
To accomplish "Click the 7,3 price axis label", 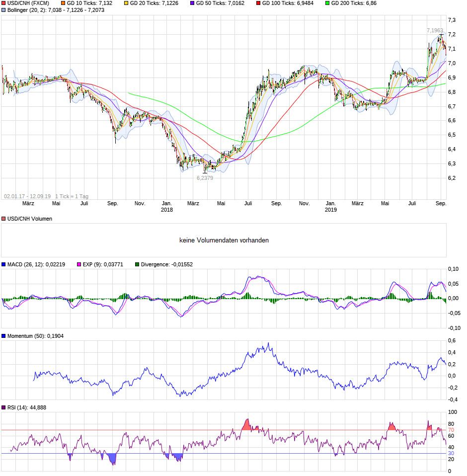I will tap(452, 20).
